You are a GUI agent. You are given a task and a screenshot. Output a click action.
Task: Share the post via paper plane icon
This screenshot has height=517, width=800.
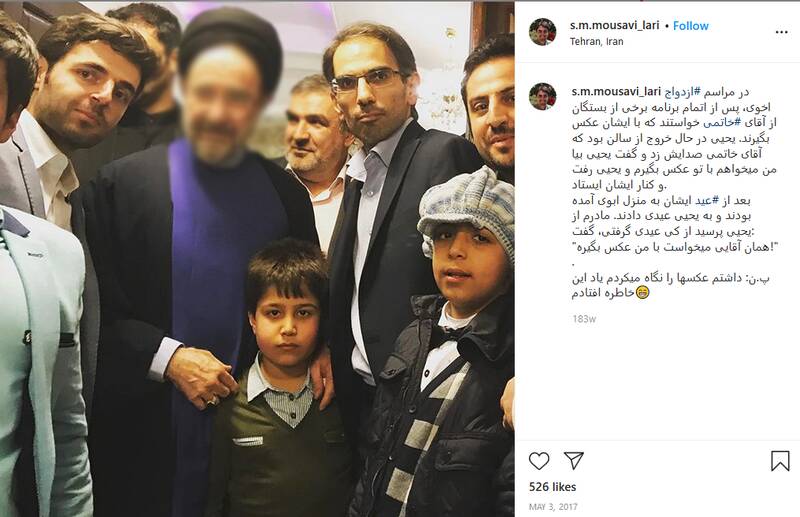(x=573, y=460)
